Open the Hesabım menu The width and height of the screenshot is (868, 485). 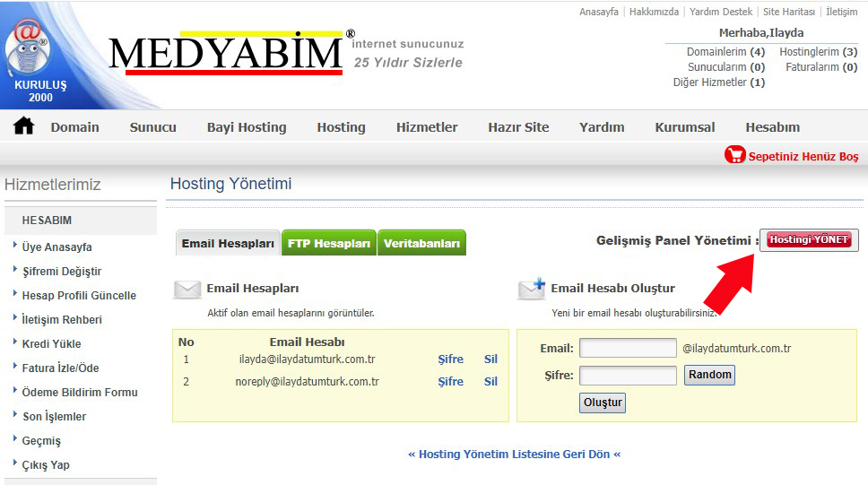(772, 127)
